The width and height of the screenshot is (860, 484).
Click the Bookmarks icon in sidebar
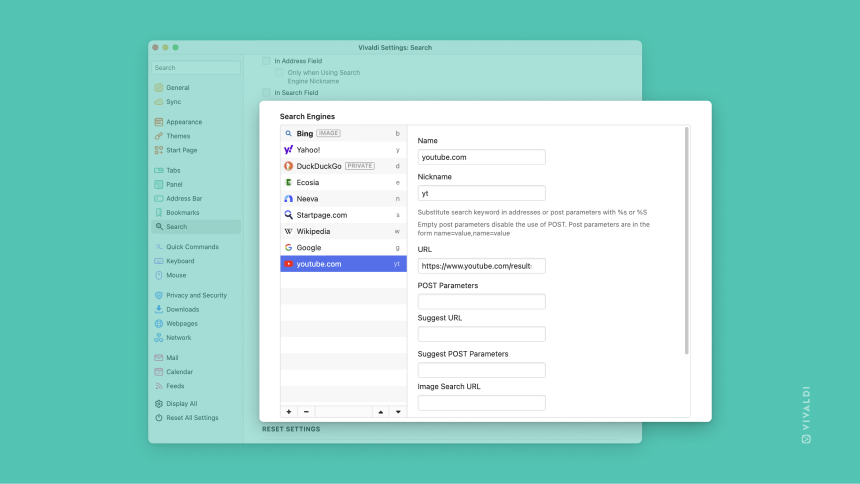pyautogui.click(x=159, y=212)
